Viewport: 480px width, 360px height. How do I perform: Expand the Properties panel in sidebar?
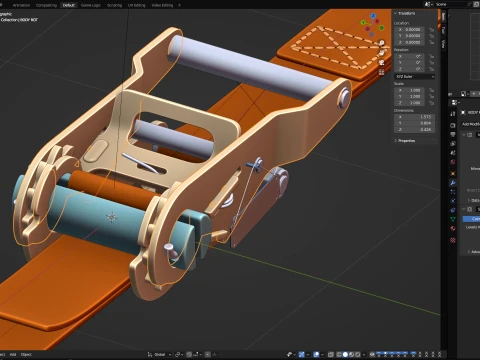405,141
